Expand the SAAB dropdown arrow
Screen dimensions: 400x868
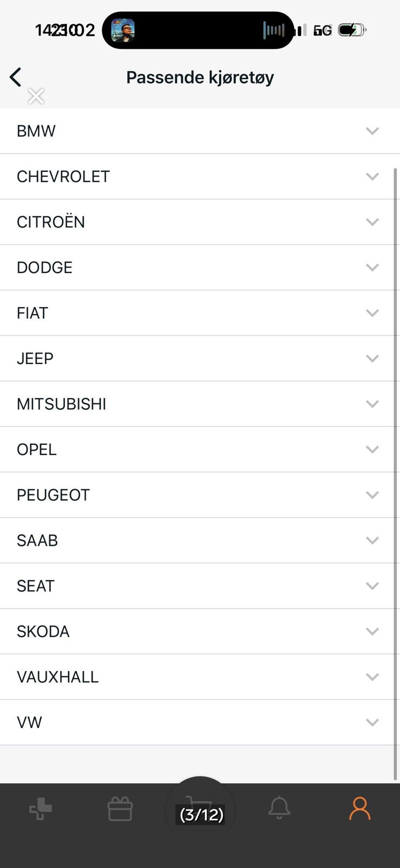click(x=372, y=540)
